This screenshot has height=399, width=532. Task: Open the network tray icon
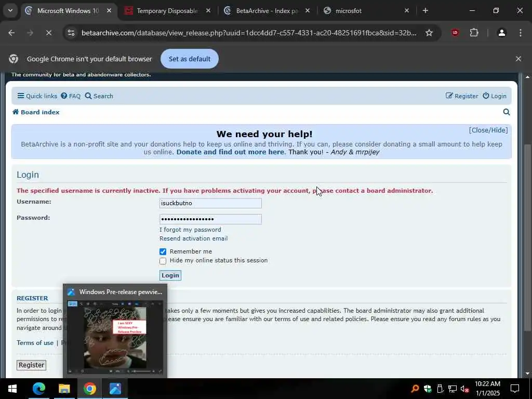453,389
